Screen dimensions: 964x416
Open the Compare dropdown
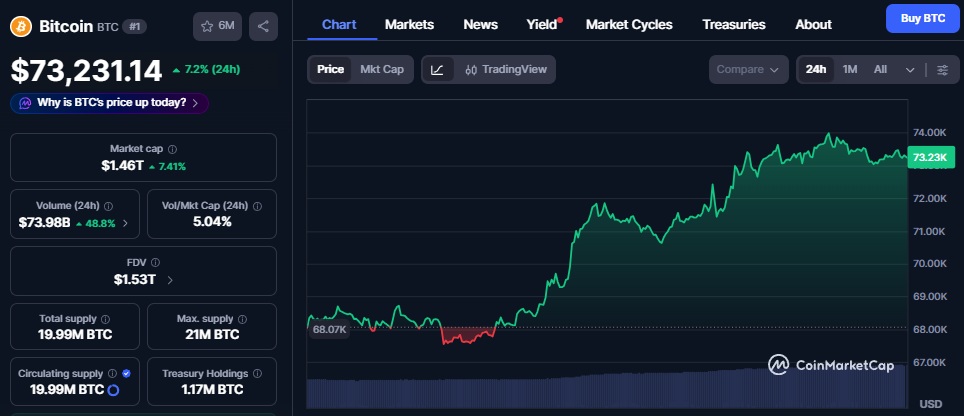pos(749,69)
